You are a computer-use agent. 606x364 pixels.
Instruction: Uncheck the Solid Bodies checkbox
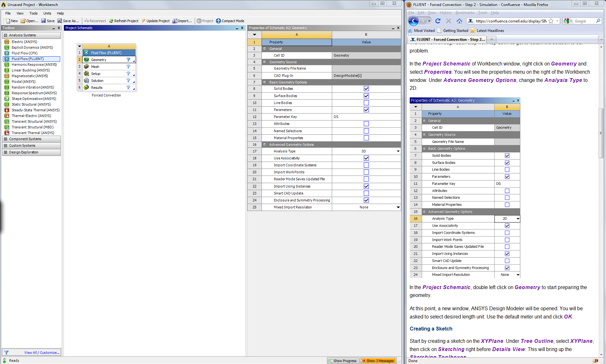[x=366, y=89]
